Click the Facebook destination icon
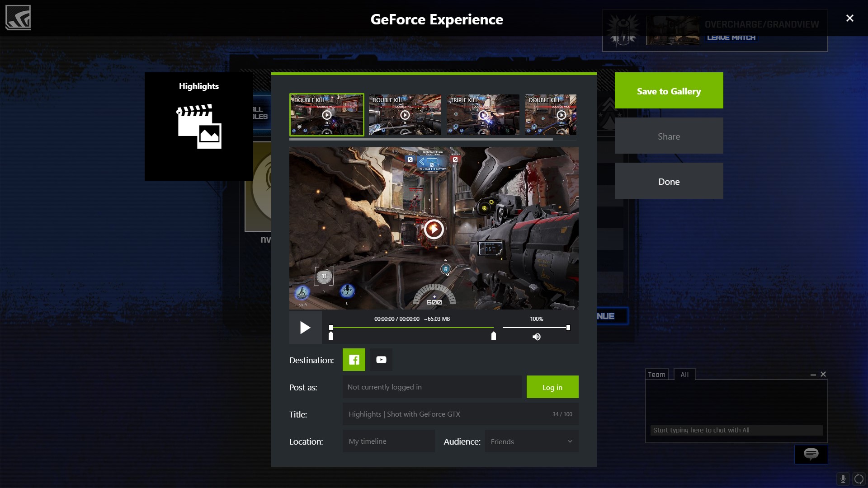Image resolution: width=868 pixels, height=488 pixels. coord(354,359)
